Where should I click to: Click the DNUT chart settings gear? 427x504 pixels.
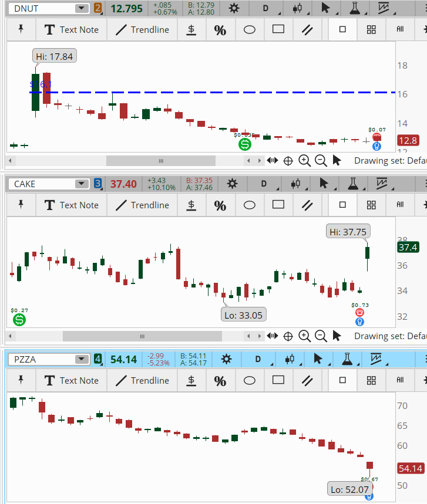[x=234, y=8]
